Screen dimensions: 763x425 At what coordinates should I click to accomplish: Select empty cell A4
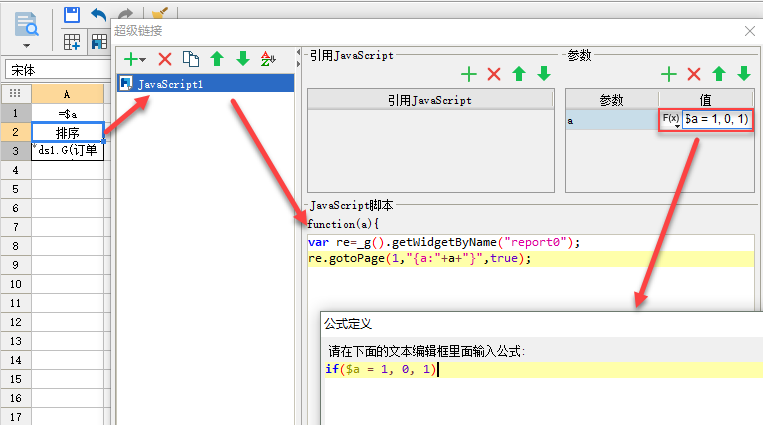point(68,170)
